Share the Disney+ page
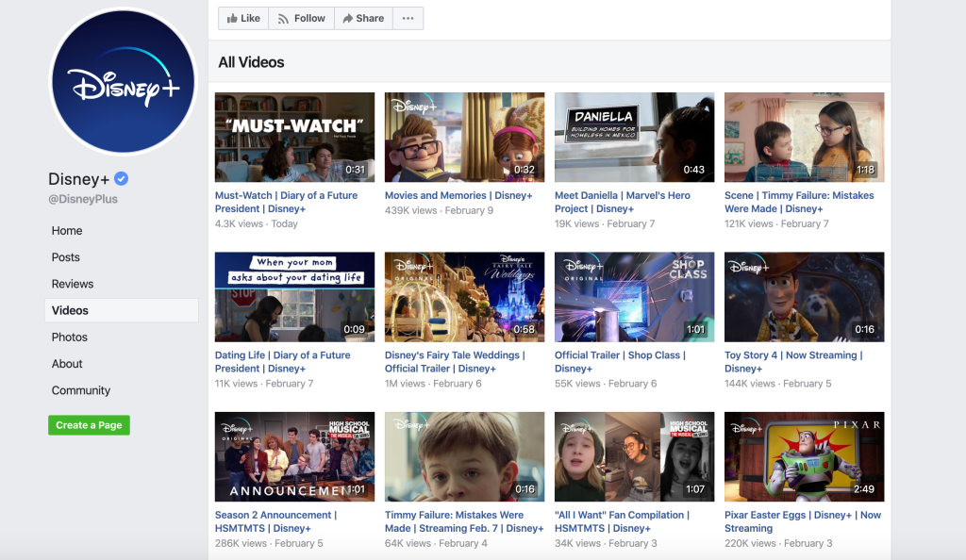 363,18
